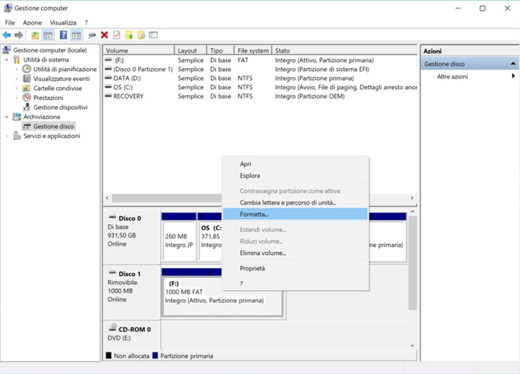Choose Formatta... from the context menu

295,214
